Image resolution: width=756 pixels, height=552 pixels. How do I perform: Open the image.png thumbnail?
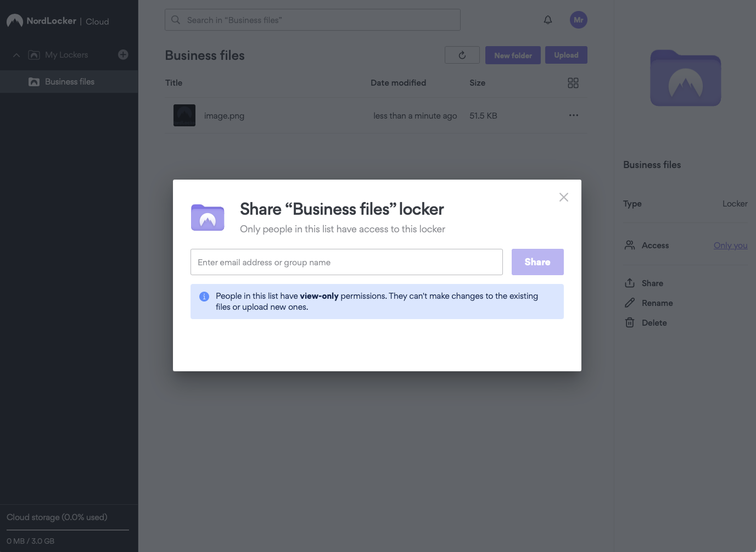pyautogui.click(x=184, y=115)
